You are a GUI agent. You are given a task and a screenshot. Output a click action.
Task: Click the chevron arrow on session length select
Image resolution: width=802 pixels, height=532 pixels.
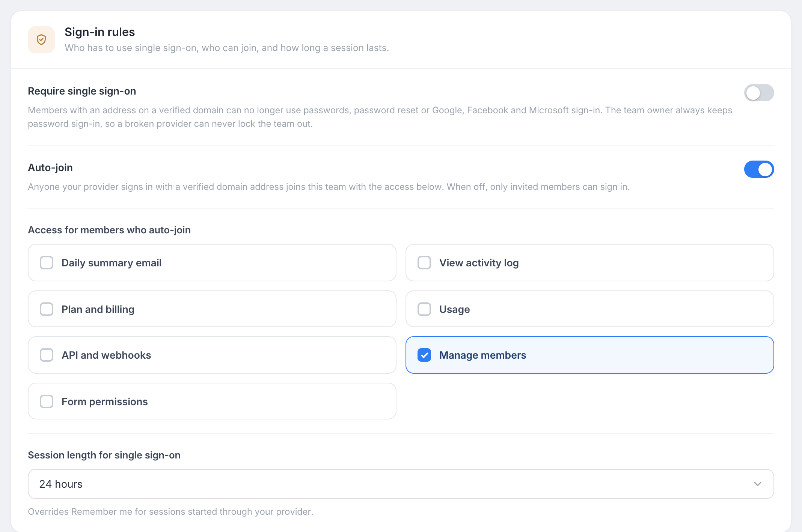point(758,484)
